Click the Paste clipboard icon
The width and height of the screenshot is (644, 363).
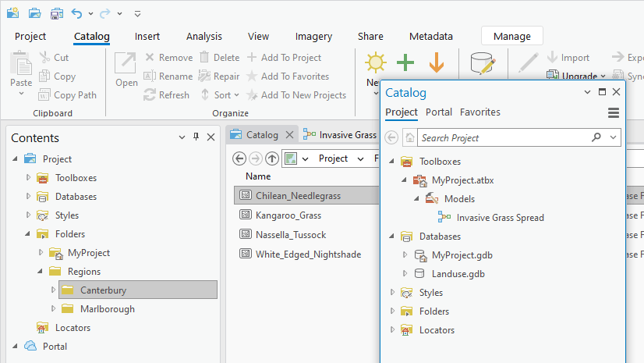(x=21, y=66)
